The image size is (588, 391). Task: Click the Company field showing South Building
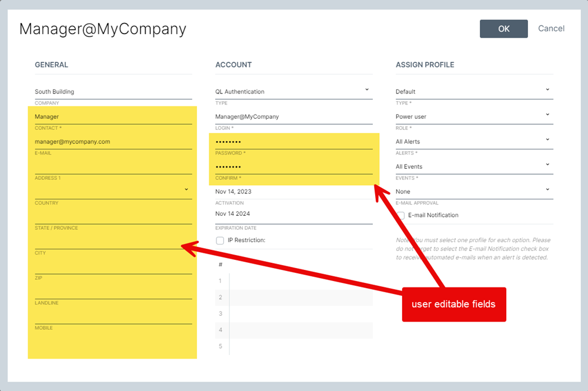pos(113,92)
